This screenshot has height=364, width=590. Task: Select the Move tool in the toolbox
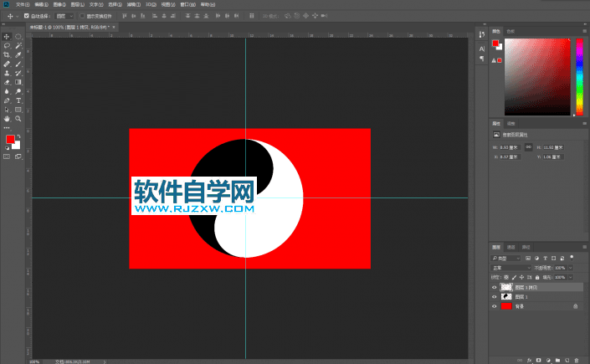pyautogui.click(x=7, y=36)
